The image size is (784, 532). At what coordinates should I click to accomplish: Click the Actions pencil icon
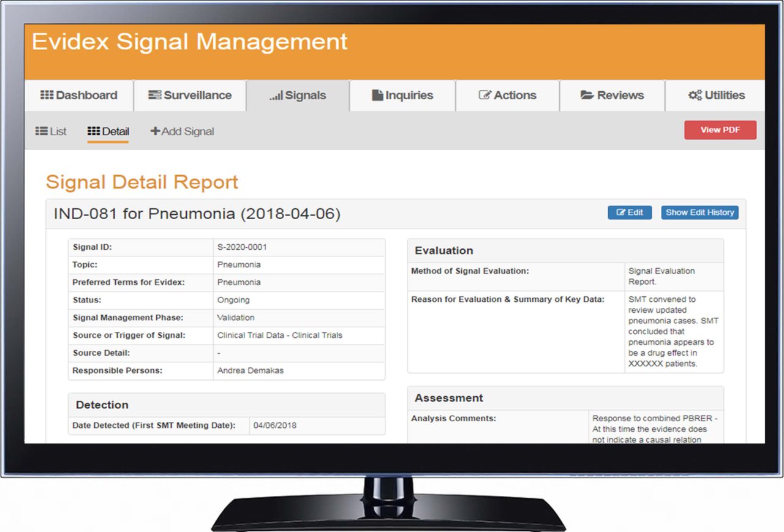click(x=486, y=95)
